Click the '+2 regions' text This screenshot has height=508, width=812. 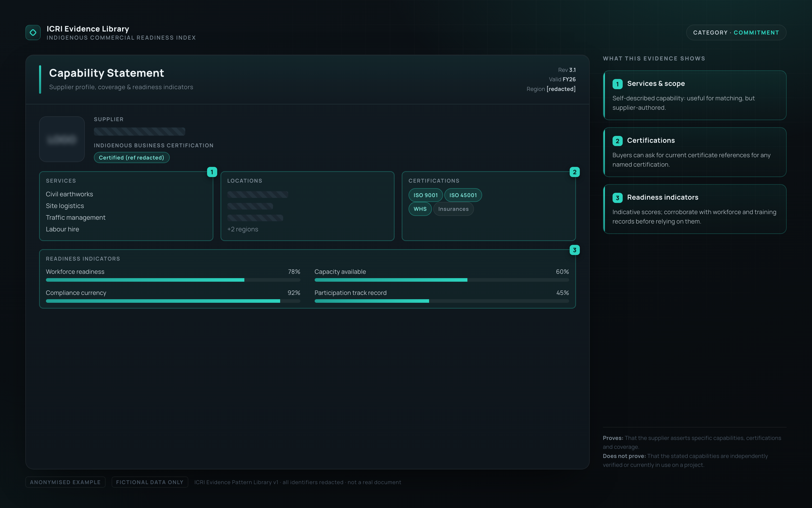[243, 229]
